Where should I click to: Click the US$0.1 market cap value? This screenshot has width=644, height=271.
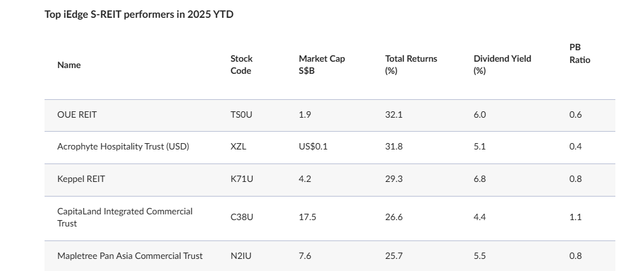coord(313,147)
